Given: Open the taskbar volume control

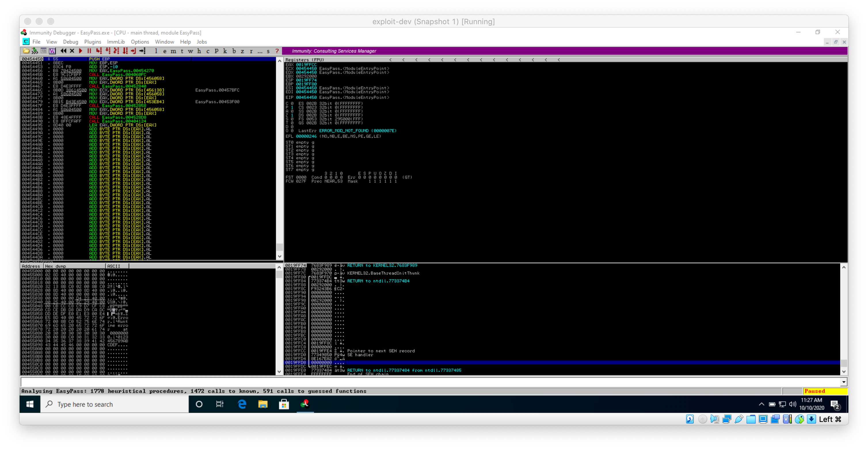Looking at the screenshot, I should tap(793, 404).
